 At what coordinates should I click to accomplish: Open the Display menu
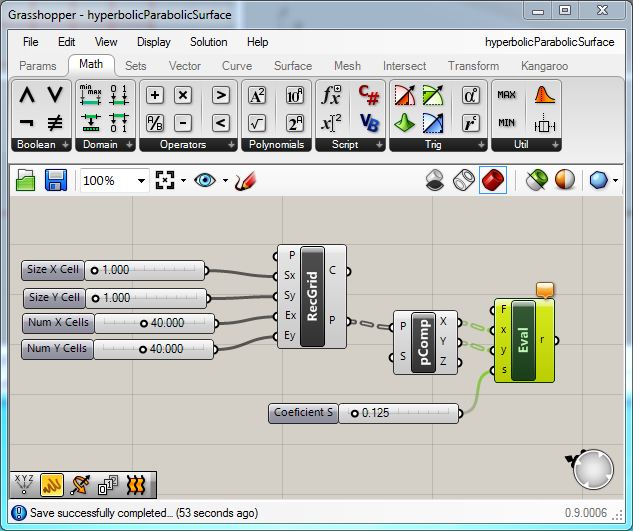(x=154, y=42)
